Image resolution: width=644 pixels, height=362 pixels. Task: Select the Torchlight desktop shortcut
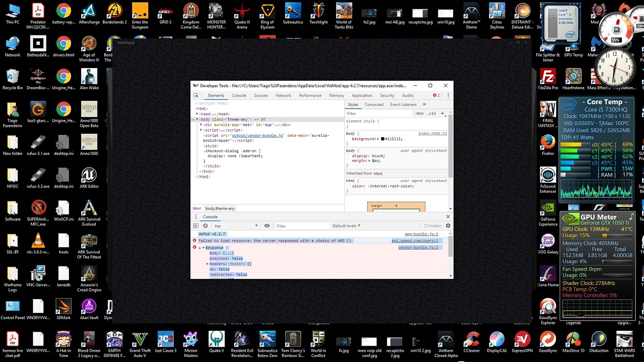[x=318, y=14]
